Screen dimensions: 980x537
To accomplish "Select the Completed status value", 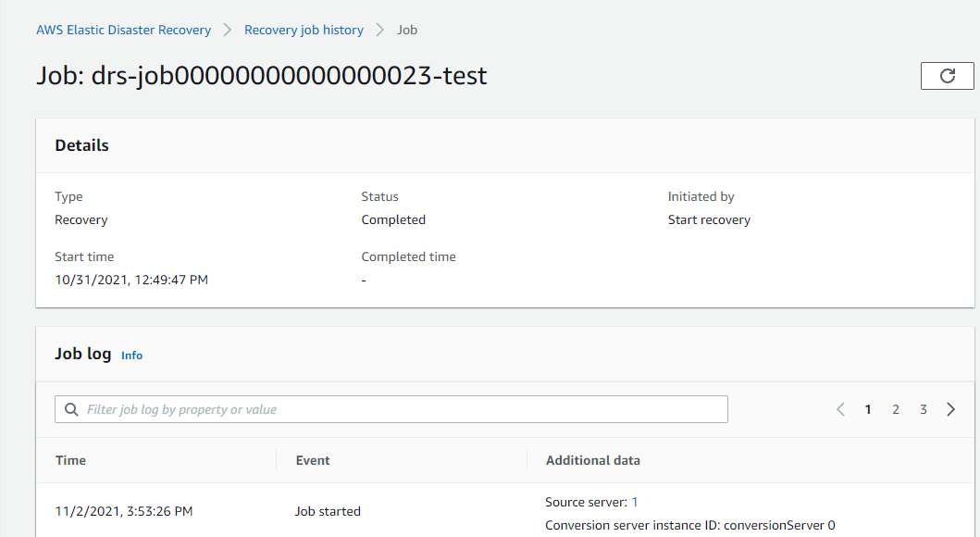I will click(393, 219).
